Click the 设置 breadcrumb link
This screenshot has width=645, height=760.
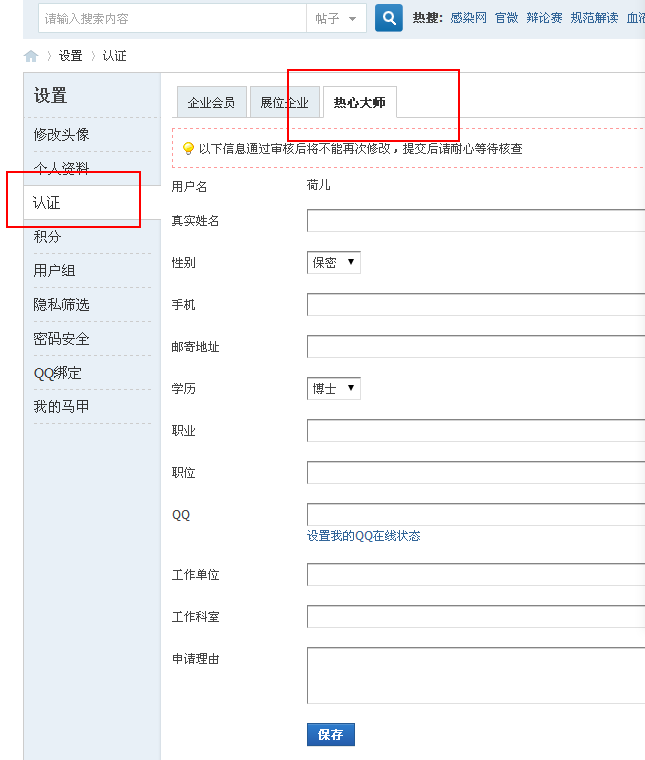70,56
